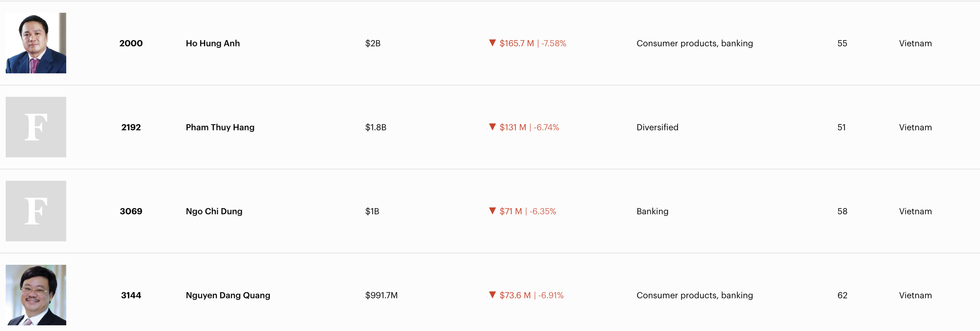This screenshot has width=980, height=331.
Task: Click rank number 3144
Action: (131, 295)
